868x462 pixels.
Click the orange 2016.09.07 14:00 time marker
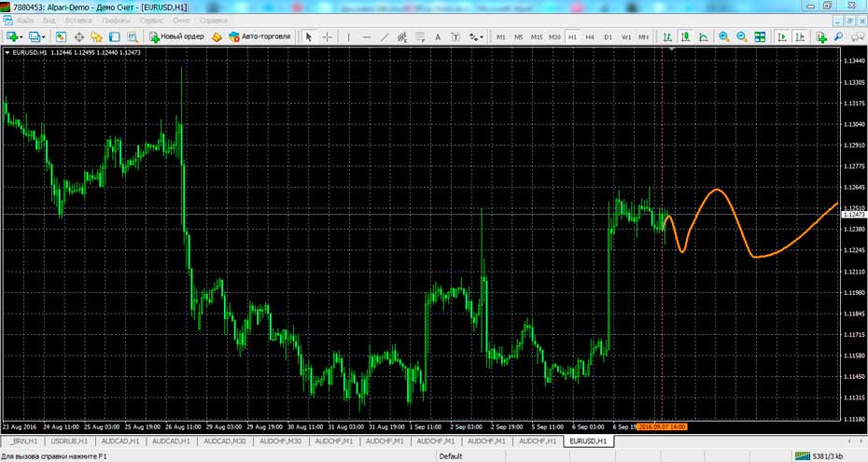pos(662,427)
